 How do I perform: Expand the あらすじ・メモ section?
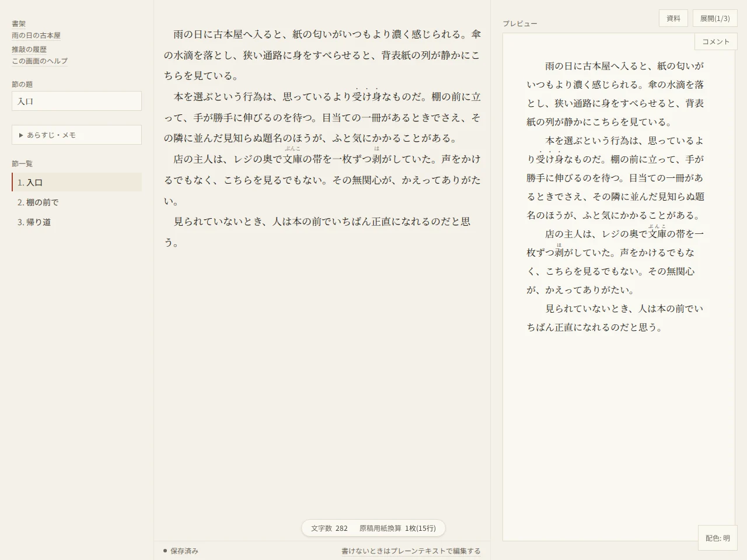pos(76,135)
